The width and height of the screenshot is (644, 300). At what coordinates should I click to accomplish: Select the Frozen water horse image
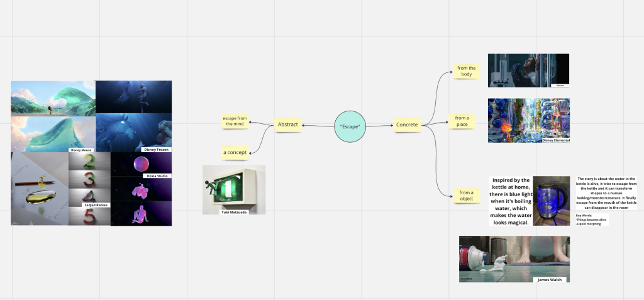[133, 132]
